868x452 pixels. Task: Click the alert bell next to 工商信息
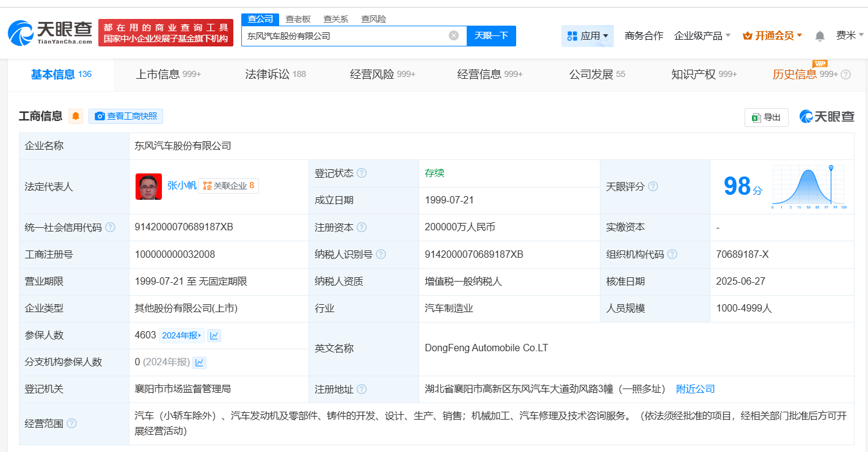[76, 116]
